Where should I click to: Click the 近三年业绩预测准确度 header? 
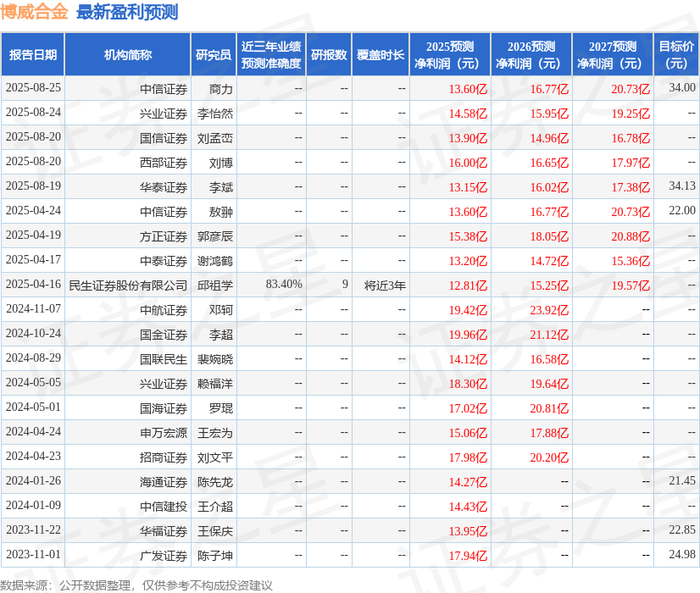271,54
